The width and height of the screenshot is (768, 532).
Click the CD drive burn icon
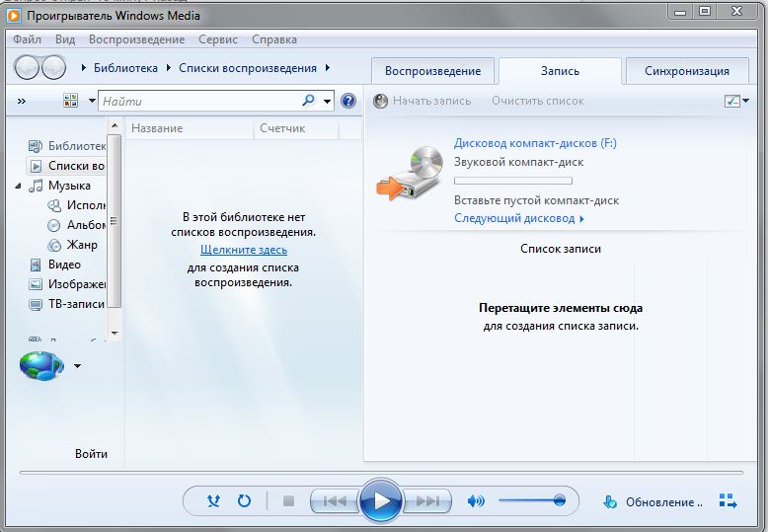(x=409, y=174)
